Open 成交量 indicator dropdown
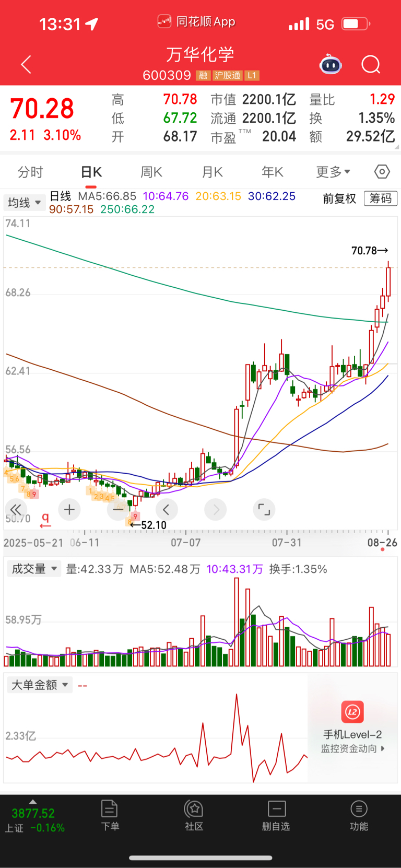The image size is (401, 868). pyautogui.click(x=34, y=569)
